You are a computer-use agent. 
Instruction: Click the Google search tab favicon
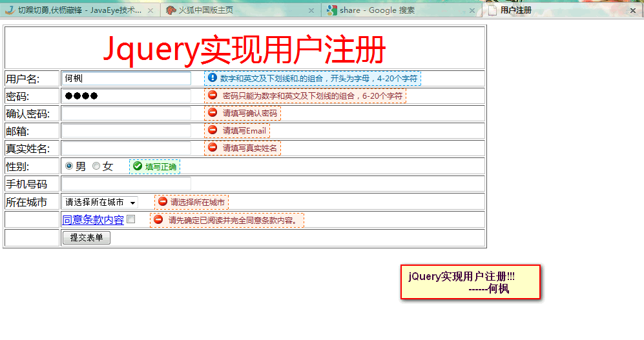pyautogui.click(x=332, y=10)
